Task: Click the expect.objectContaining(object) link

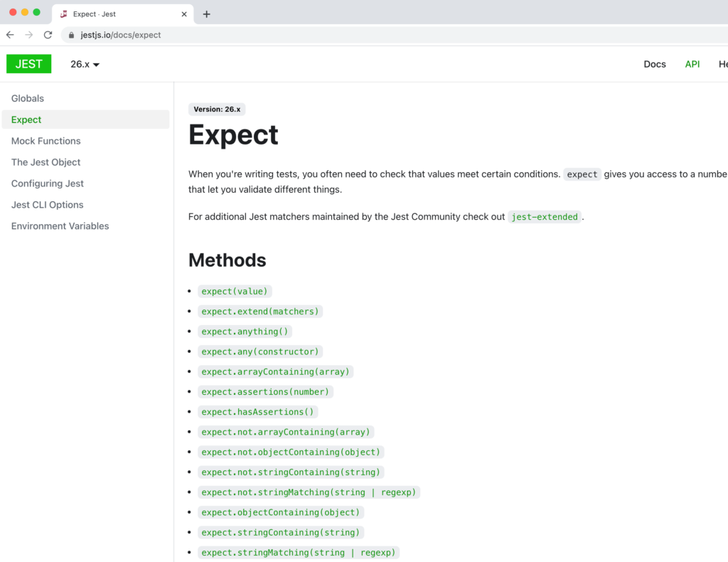Action: (280, 512)
